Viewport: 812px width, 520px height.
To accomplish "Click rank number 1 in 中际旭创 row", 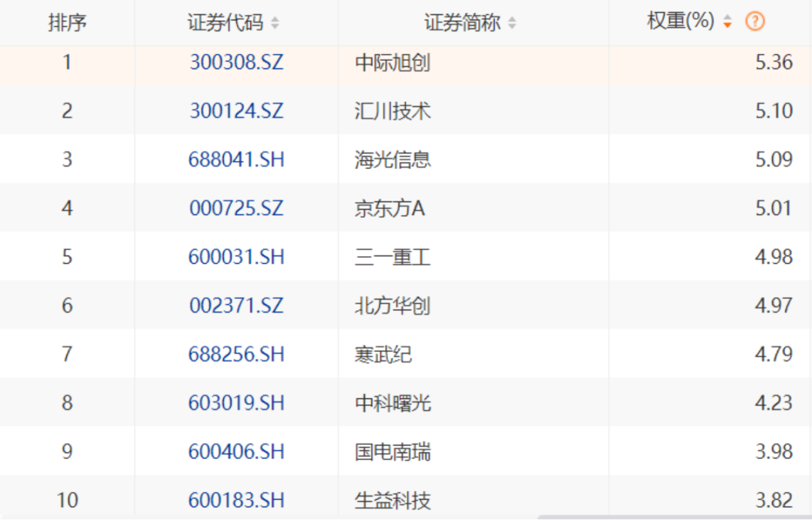I will (x=67, y=62).
